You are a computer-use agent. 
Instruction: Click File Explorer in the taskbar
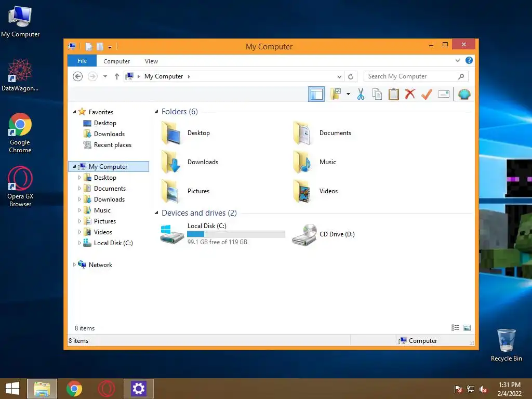(x=42, y=389)
